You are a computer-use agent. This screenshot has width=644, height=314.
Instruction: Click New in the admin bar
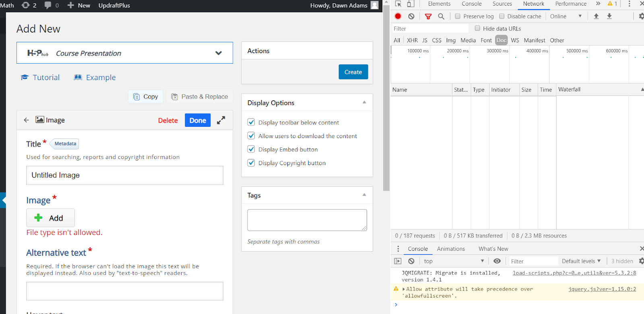[x=78, y=5]
